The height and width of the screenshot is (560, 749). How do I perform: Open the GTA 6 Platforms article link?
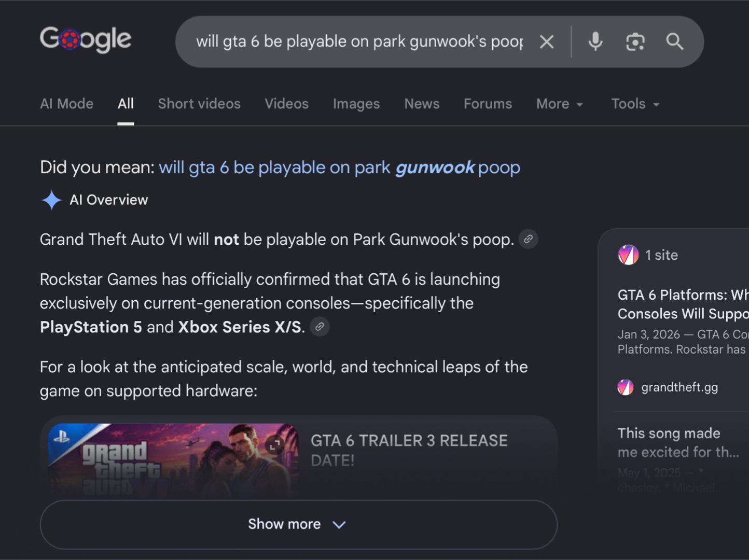(x=683, y=304)
